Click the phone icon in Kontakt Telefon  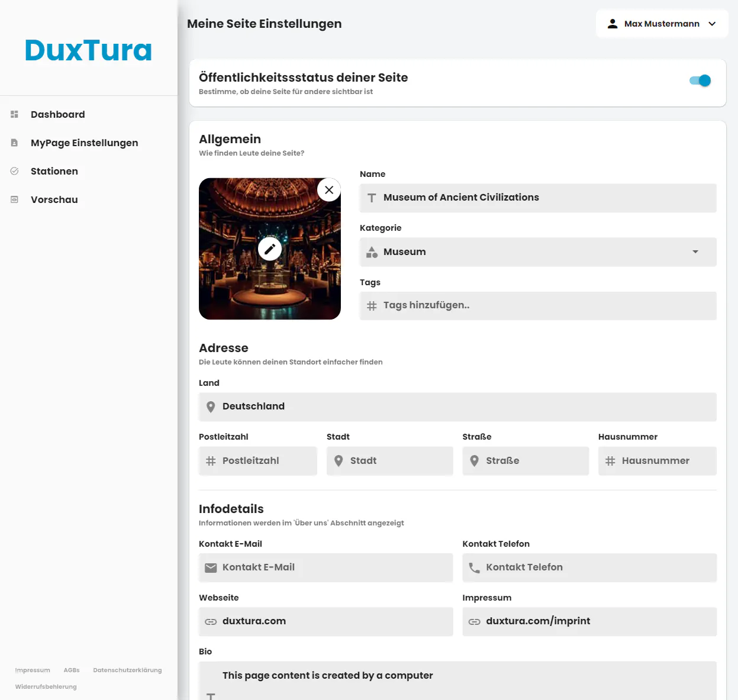pos(474,567)
